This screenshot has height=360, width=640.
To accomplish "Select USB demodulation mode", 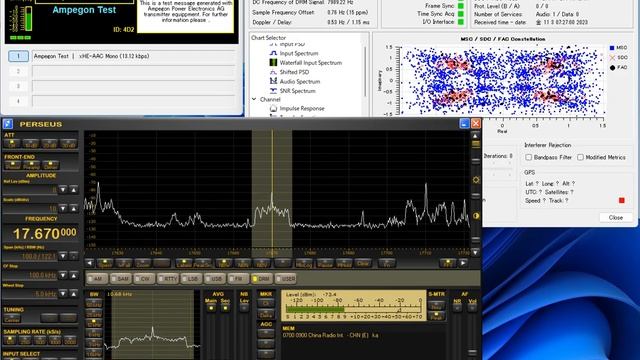I will [x=215, y=279].
